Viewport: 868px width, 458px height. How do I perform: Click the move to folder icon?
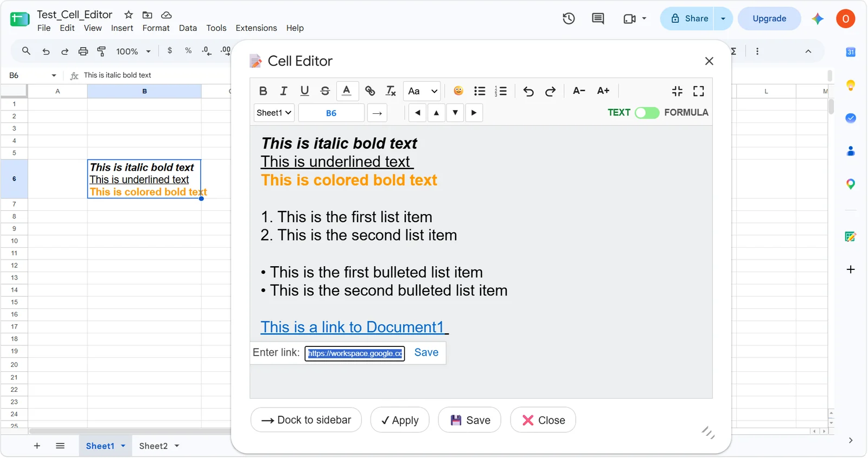click(147, 15)
